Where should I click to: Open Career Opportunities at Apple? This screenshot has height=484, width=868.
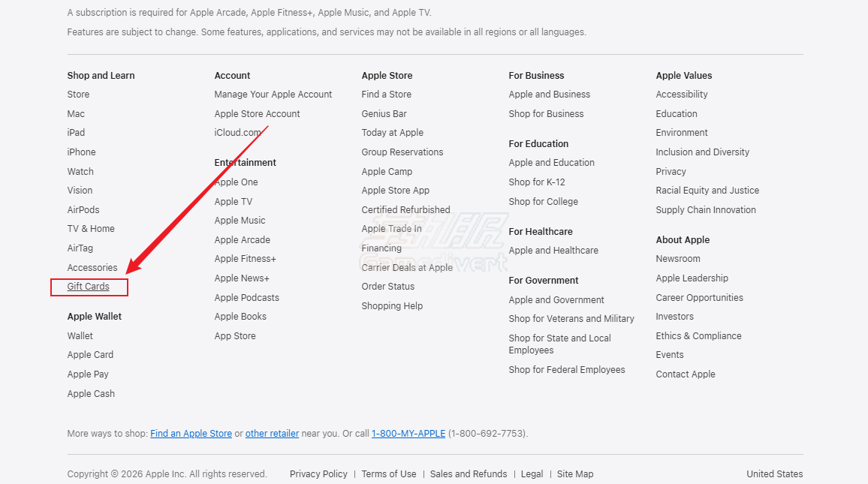coord(699,297)
